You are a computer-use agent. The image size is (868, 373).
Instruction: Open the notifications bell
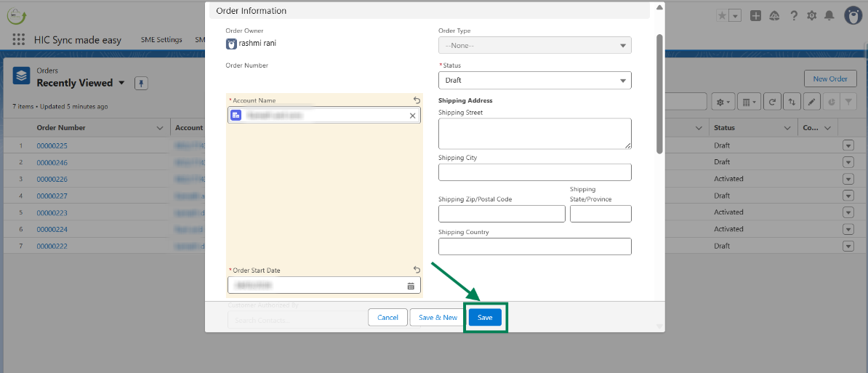tap(829, 16)
